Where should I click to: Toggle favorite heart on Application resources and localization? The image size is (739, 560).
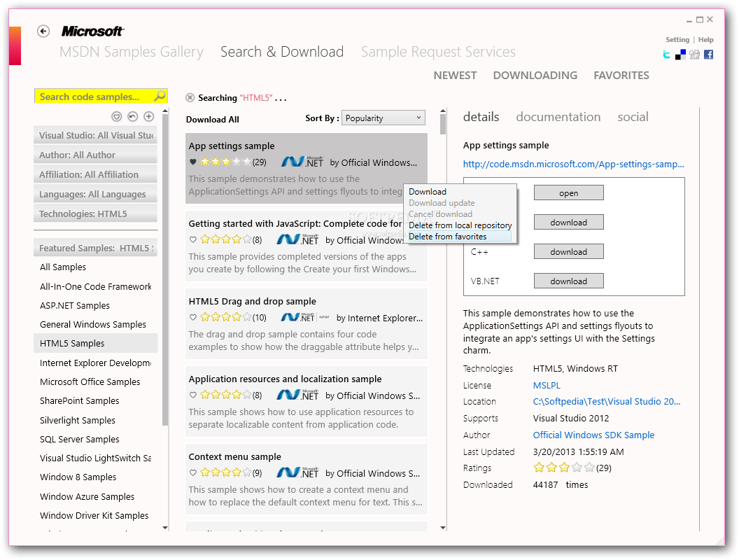pyautogui.click(x=192, y=395)
